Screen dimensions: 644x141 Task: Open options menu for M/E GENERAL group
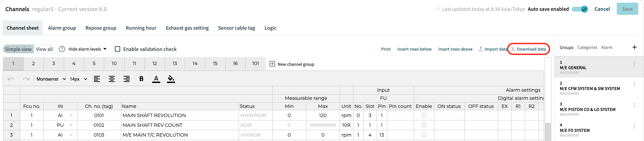pos(634,63)
